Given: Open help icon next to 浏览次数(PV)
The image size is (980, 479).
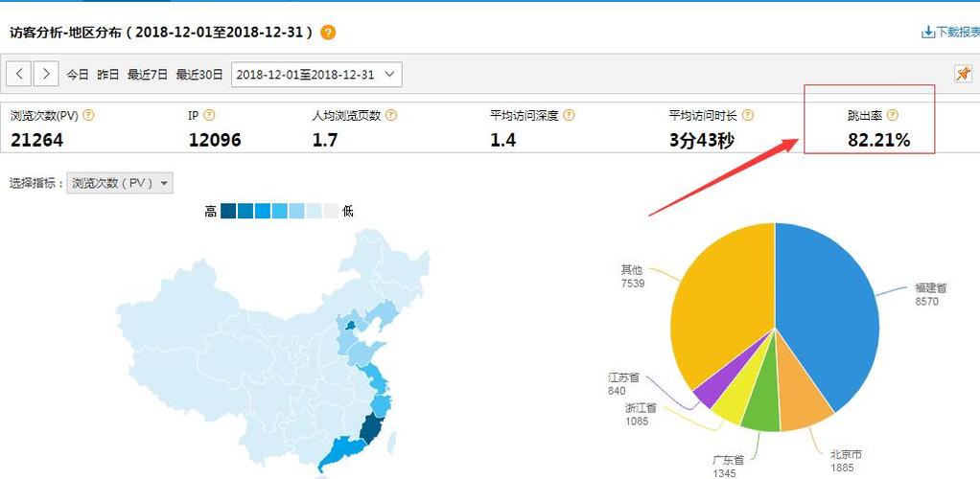Looking at the screenshot, I should click(89, 116).
